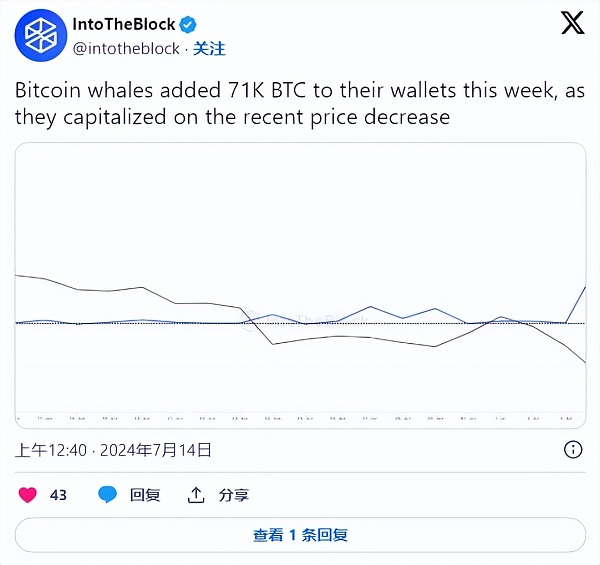Open the IntoTheBlock display name
Screen dimensions: 600x565
pos(124,25)
